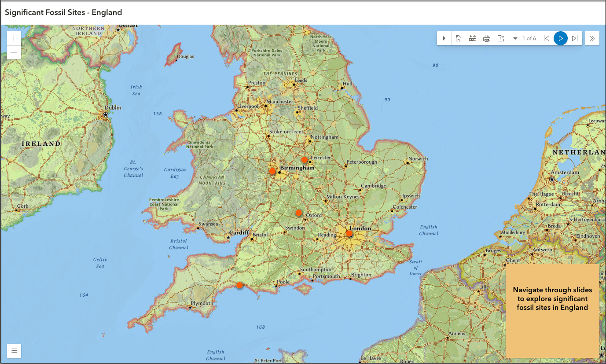
Task: Open the legend panel at bottom left
Action: coord(14,350)
